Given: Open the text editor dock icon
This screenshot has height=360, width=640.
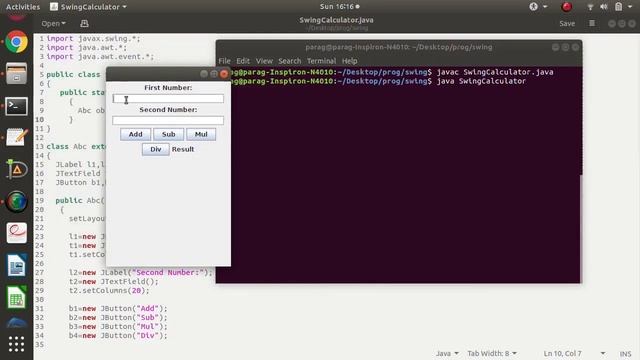Looking at the screenshot, I should (16, 138).
